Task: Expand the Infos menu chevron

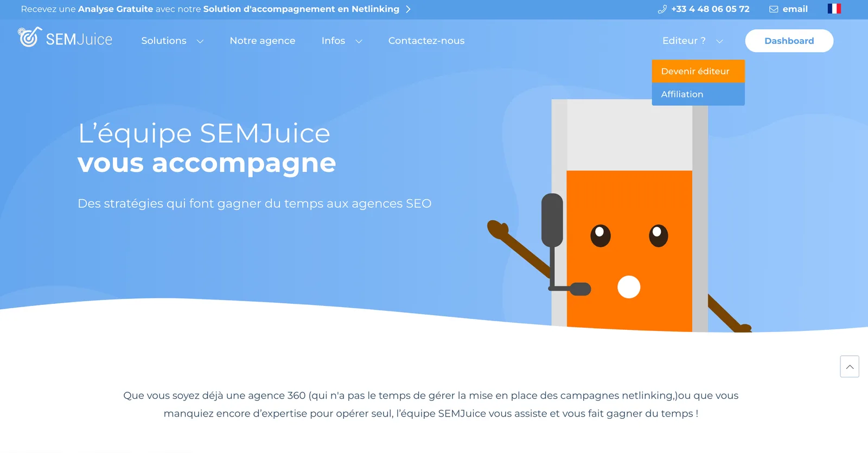Action: (x=359, y=41)
